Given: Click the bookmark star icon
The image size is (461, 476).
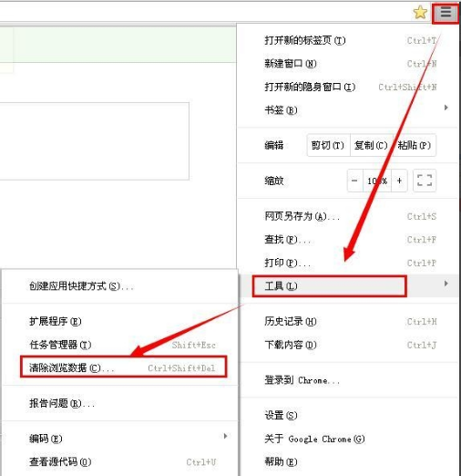Looking at the screenshot, I should 420,12.
